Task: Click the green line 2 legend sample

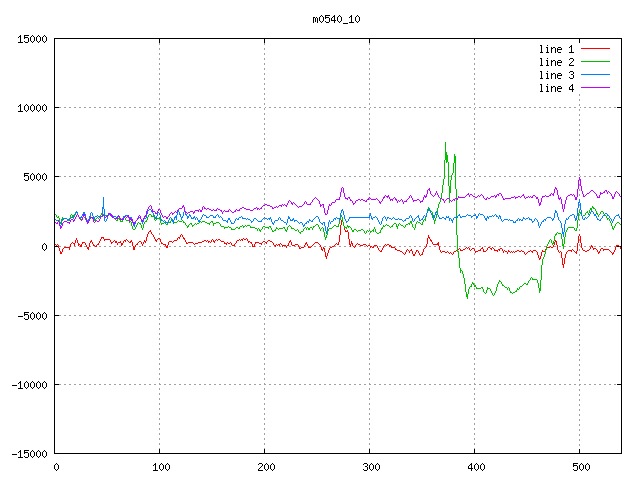Action: (596, 62)
